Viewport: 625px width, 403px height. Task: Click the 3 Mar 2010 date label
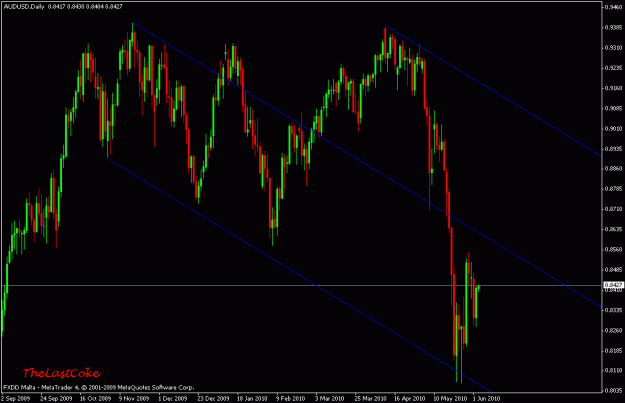[330, 398]
